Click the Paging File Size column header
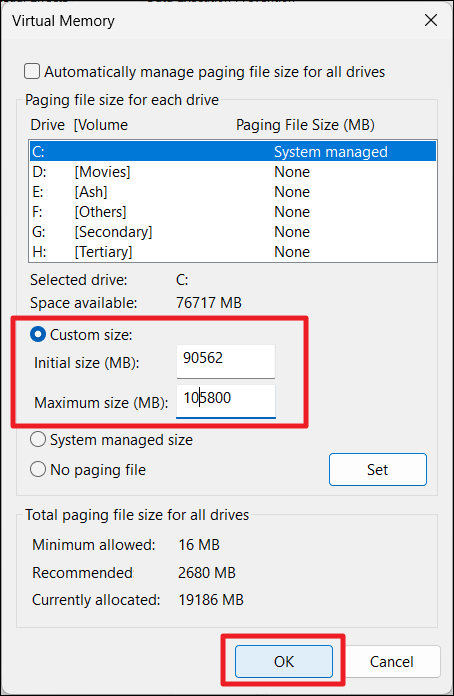 pyautogui.click(x=305, y=125)
